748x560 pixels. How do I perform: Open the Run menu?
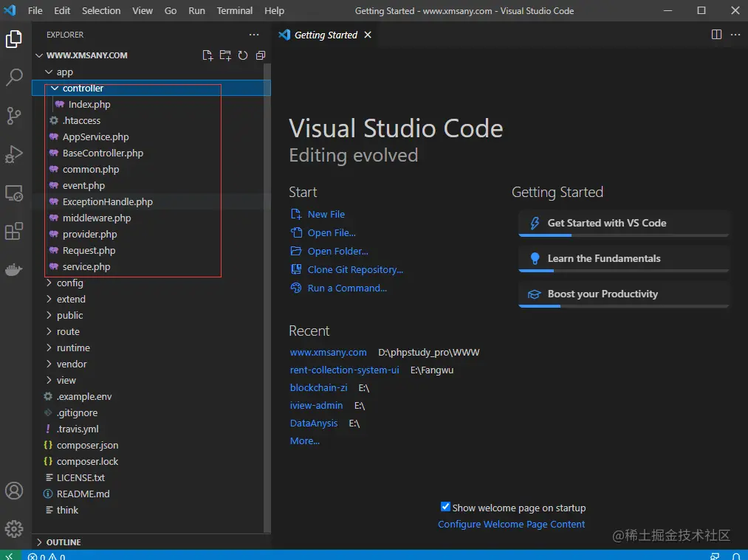tap(196, 10)
